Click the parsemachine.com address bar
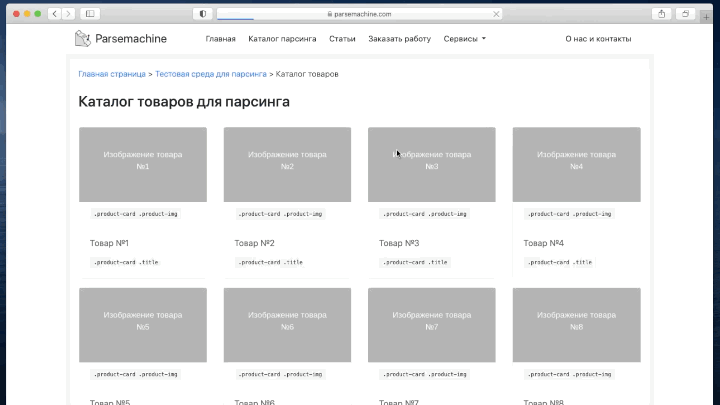Screen dimensions: 720x405 tap(359, 14)
